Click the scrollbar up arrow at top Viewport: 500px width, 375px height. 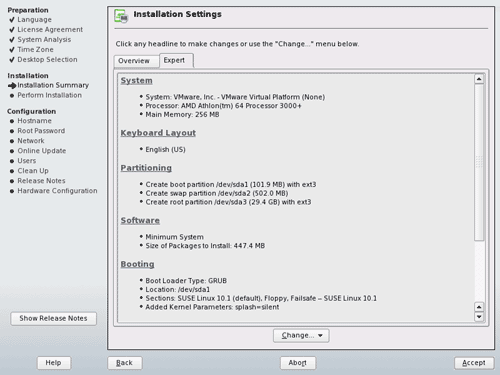479,79
